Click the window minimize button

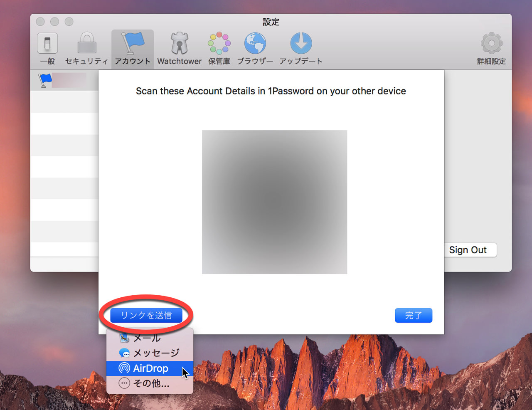54,22
